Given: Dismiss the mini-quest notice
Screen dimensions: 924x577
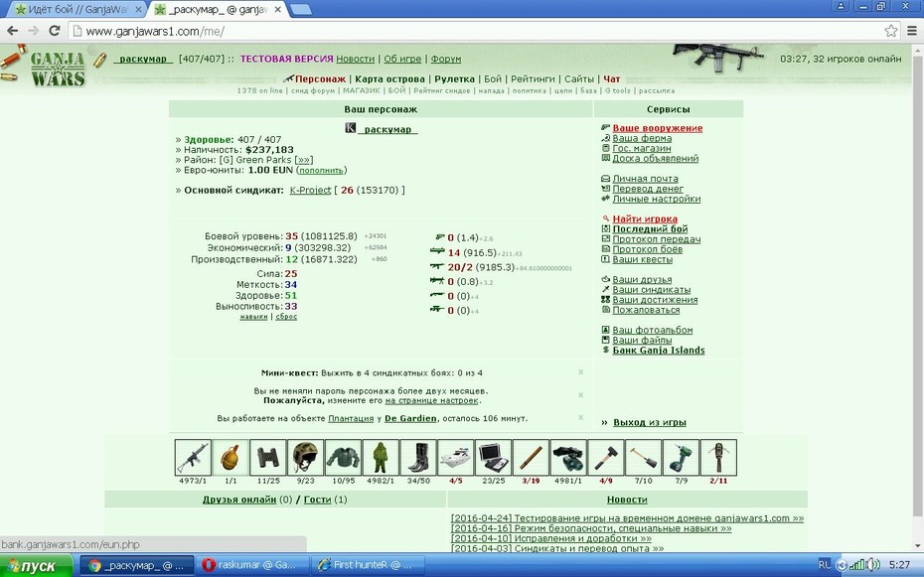Looking at the screenshot, I should click(x=580, y=372).
